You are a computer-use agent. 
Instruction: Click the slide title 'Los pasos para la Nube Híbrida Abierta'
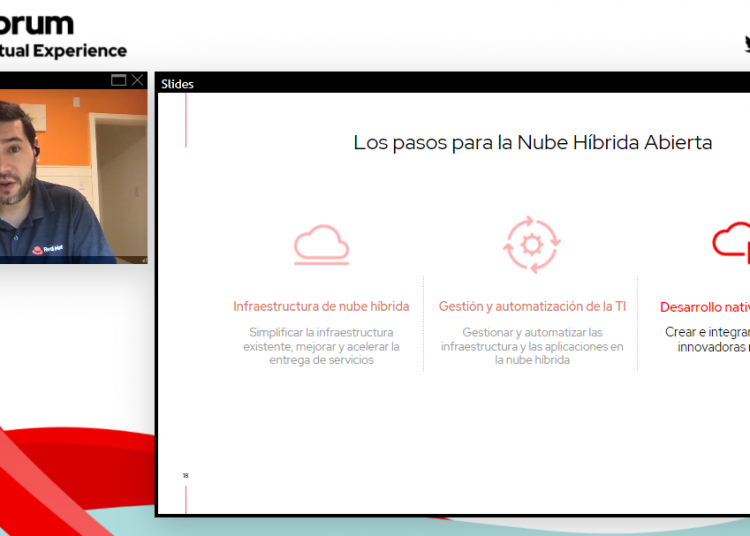[532, 142]
